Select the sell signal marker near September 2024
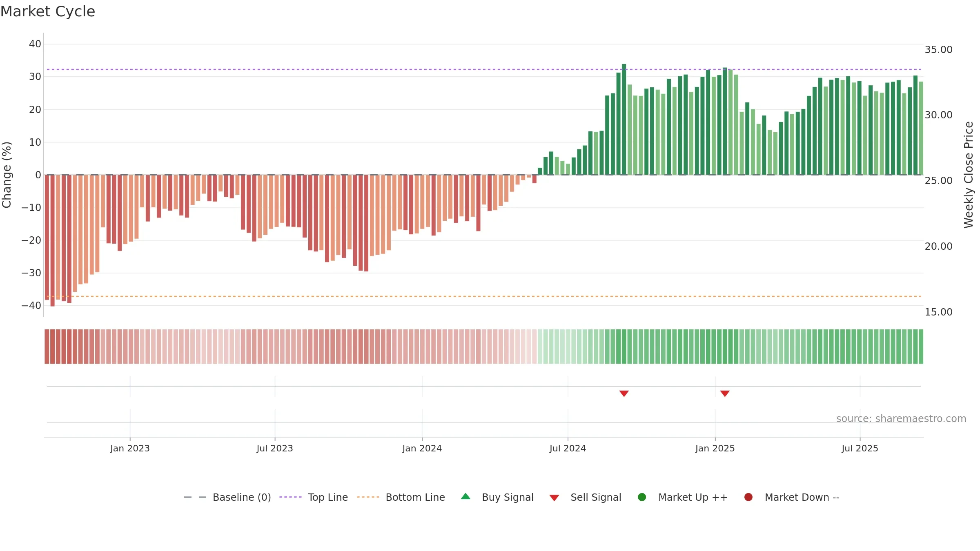The width and height of the screenshot is (980, 551). tap(624, 393)
